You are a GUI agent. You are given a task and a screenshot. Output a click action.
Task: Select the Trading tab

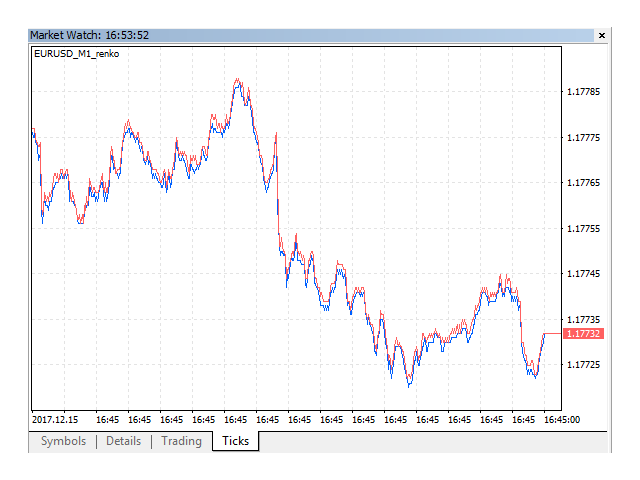pos(181,441)
